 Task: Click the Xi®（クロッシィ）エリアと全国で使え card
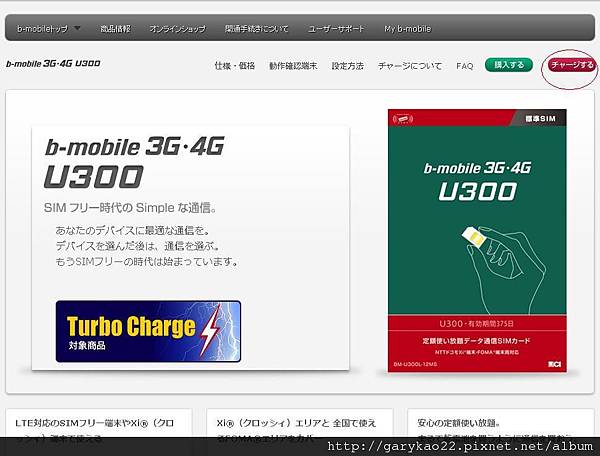300,423
